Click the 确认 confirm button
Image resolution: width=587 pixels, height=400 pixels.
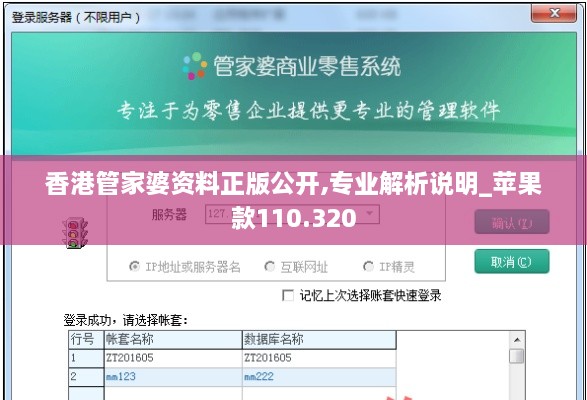tap(512, 222)
